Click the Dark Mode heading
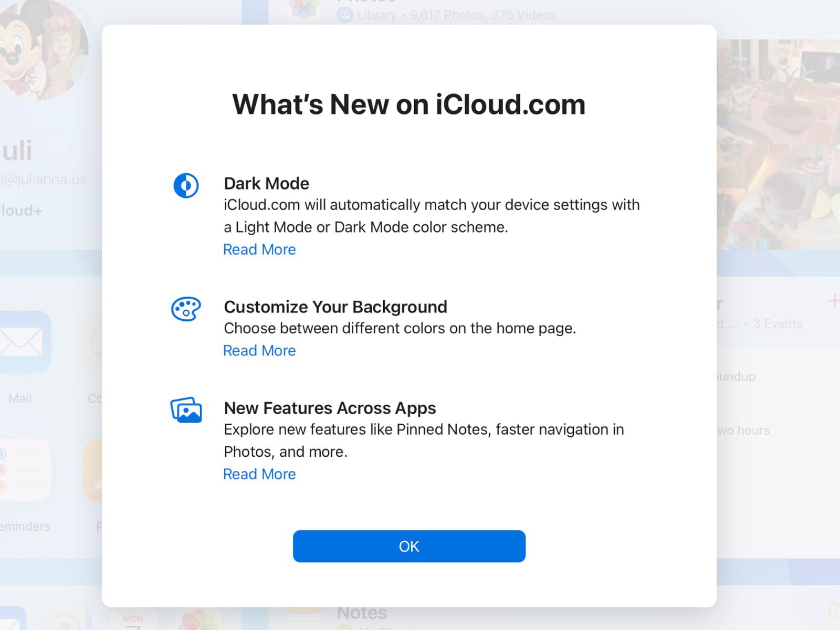 pyautogui.click(x=267, y=183)
